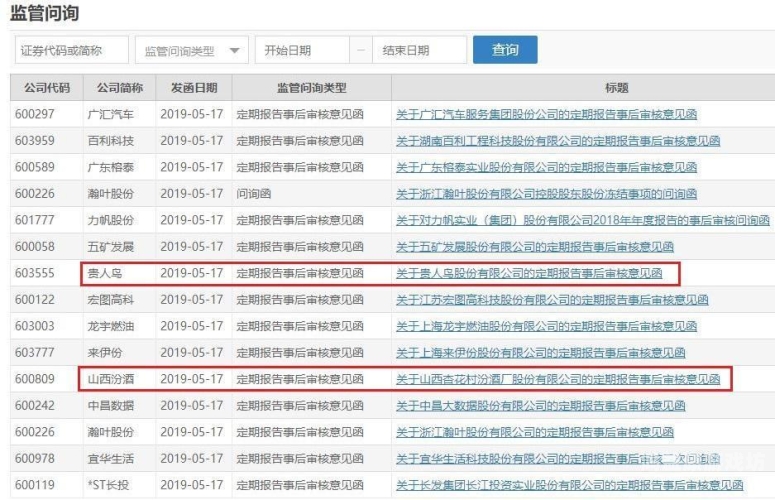The width and height of the screenshot is (775, 500).
Task: Open the 广汇汽车服务集团 audit opinion letter link
Action: point(546,114)
